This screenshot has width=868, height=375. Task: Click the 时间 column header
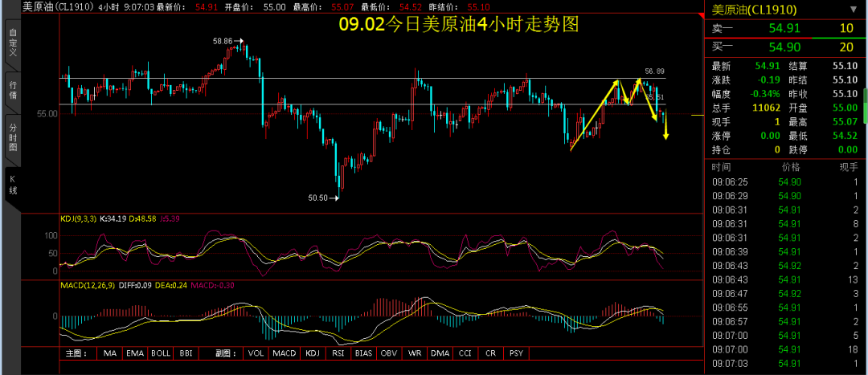click(x=721, y=167)
